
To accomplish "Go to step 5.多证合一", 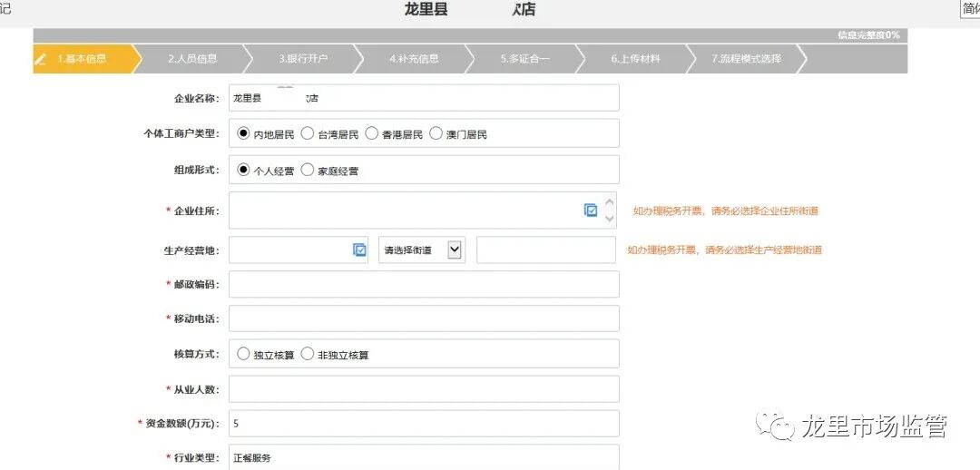I will click(x=525, y=59).
